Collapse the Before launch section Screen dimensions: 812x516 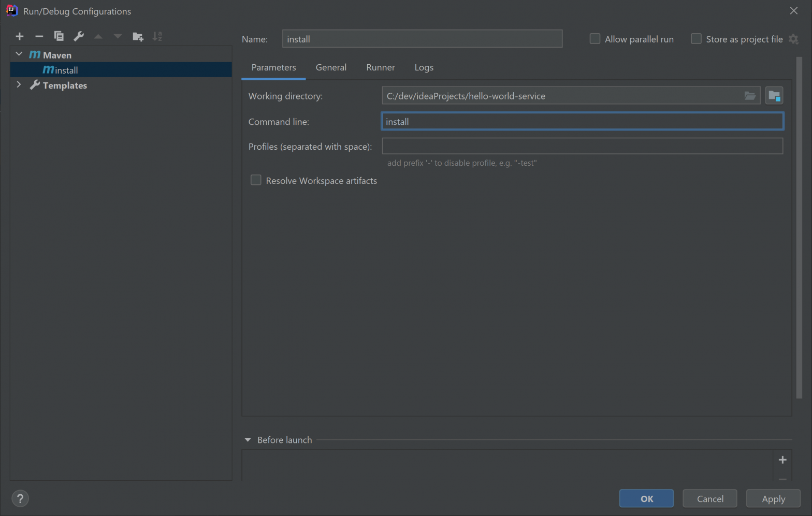(x=248, y=440)
